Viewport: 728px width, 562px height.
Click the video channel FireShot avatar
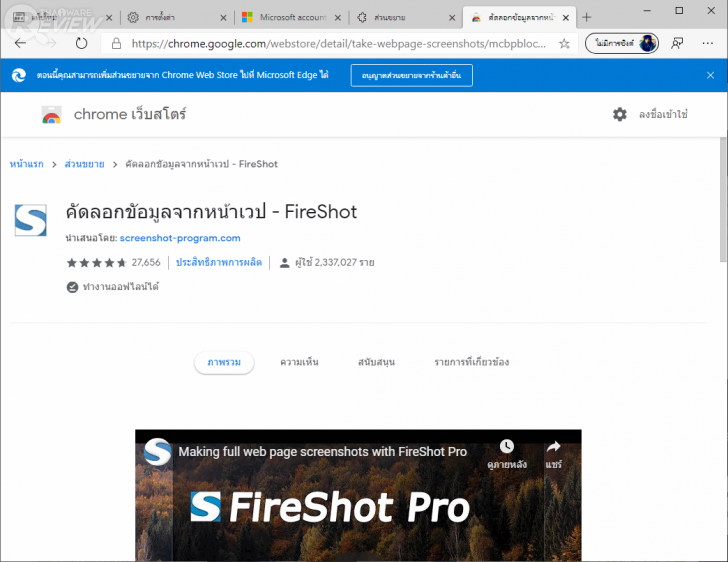(x=157, y=451)
